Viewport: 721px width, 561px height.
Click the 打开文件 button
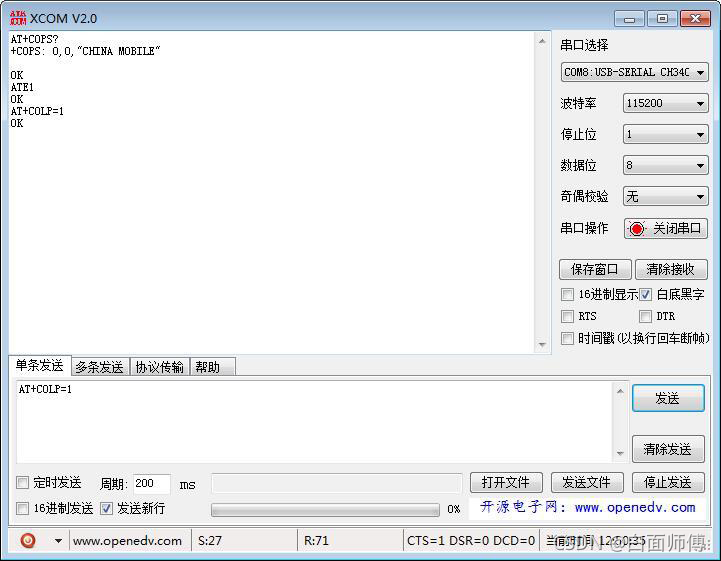tap(506, 482)
